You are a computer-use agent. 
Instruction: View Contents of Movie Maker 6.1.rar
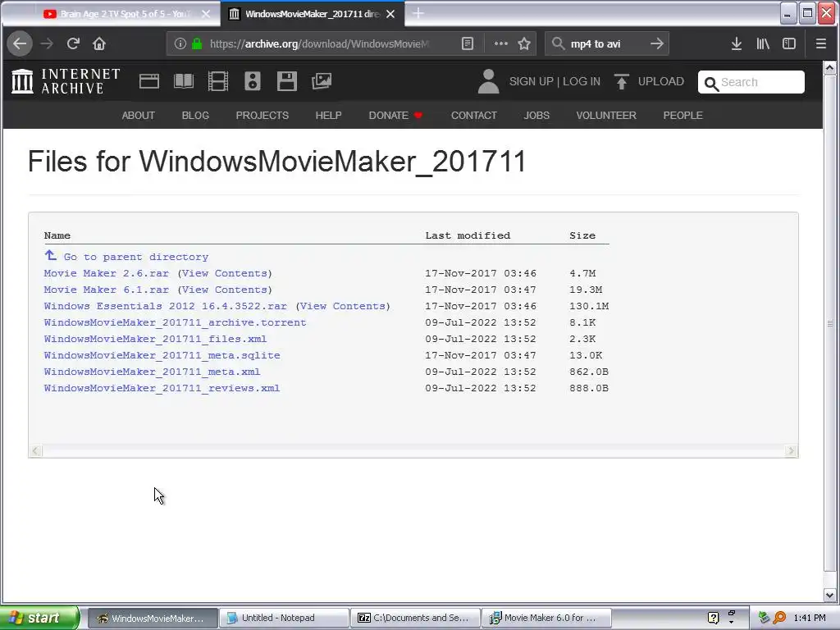(x=225, y=290)
